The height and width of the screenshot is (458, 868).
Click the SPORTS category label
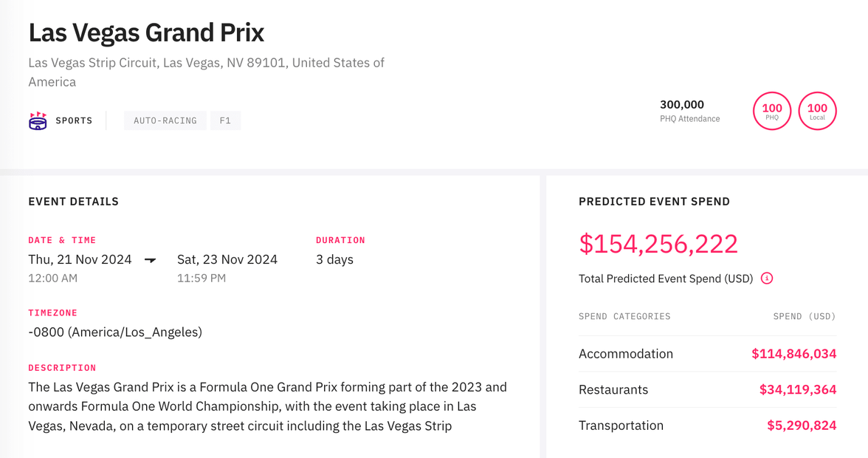pyautogui.click(x=74, y=120)
